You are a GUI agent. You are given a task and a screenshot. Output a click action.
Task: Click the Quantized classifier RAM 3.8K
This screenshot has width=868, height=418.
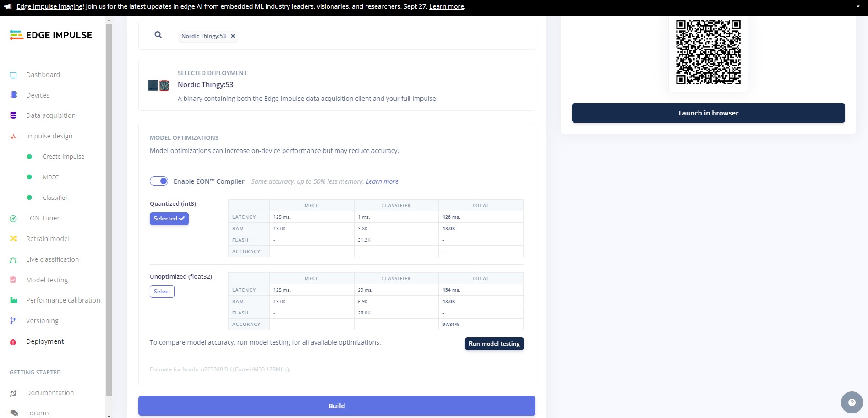click(363, 229)
